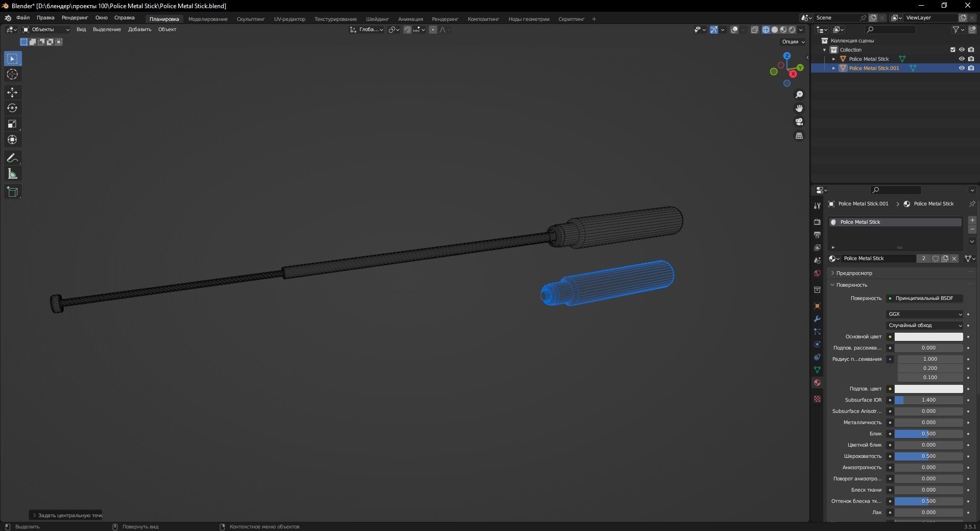
Task: Open the GGX distribution dropdown
Action: click(925, 314)
